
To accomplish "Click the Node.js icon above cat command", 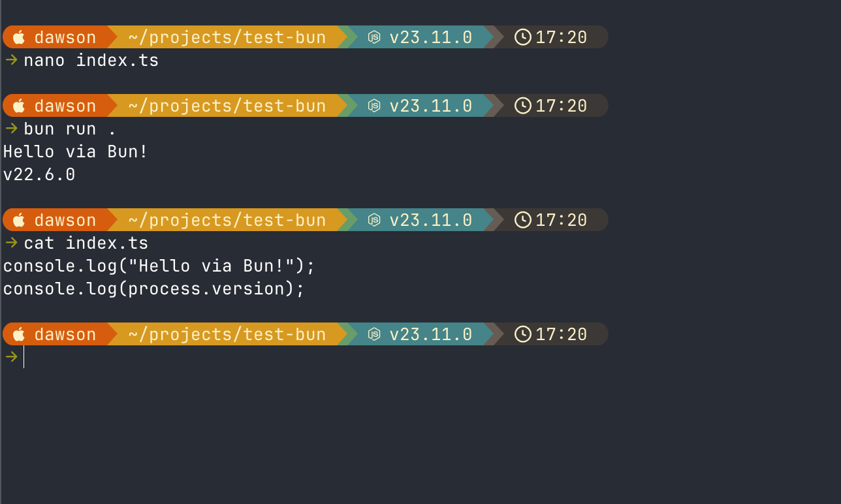I will 374,220.
